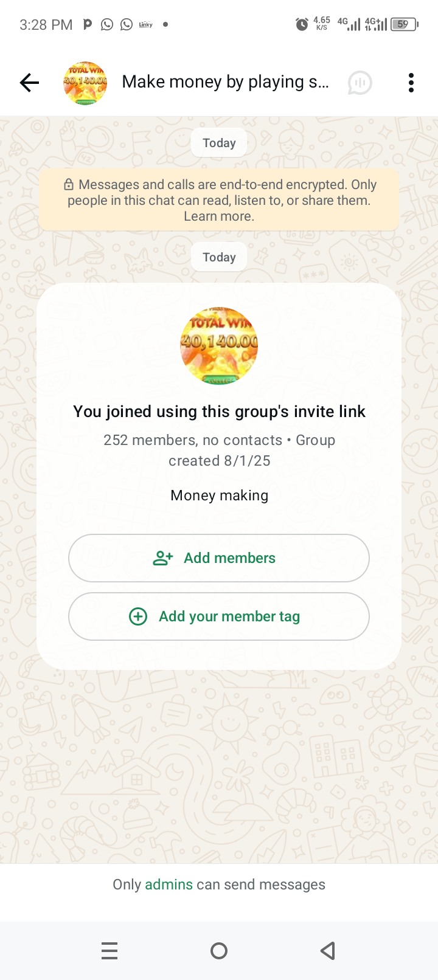Tap the Money making group description
The image size is (438, 980).
[x=219, y=495]
